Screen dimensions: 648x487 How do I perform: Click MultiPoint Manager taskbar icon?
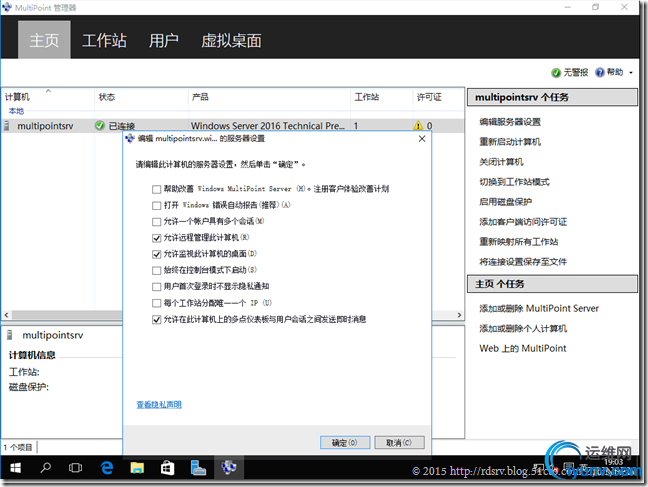(229, 468)
